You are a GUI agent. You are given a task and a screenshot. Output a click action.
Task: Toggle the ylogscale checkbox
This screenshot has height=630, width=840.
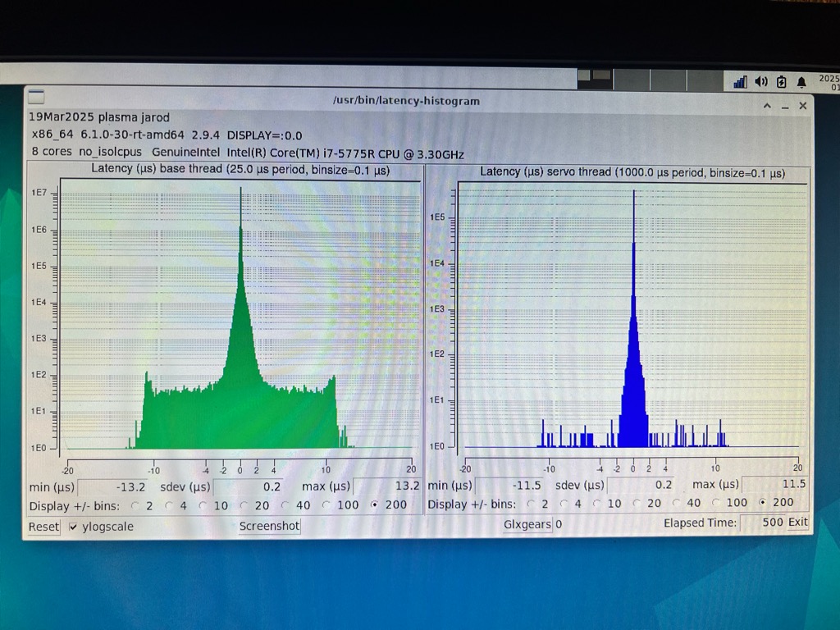(73, 527)
